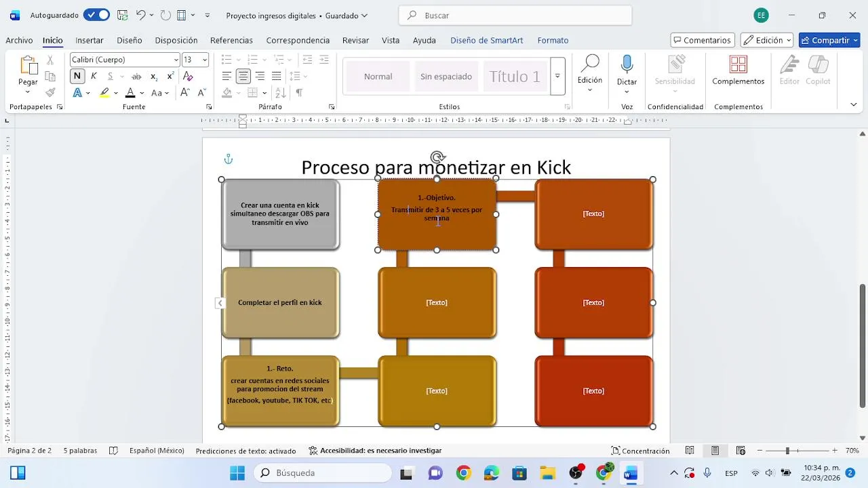This screenshot has width=868, height=488.
Task: Align text left
Action: (226, 76)
